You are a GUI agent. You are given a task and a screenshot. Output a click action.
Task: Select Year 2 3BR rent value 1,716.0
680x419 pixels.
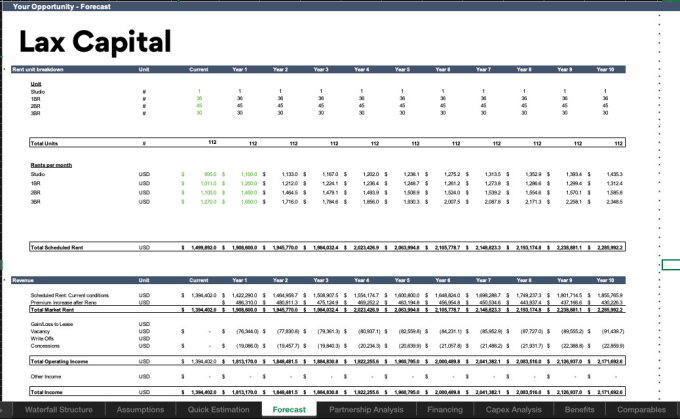(290, 202)
